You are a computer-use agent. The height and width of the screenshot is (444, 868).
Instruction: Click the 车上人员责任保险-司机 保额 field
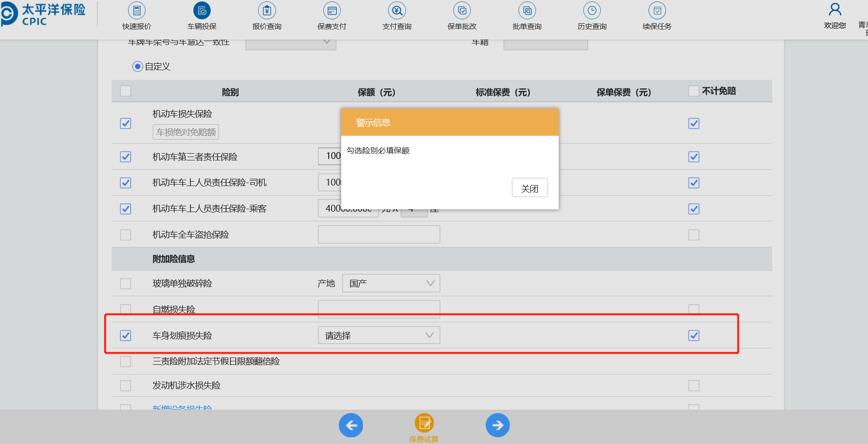tap(330, 182)
